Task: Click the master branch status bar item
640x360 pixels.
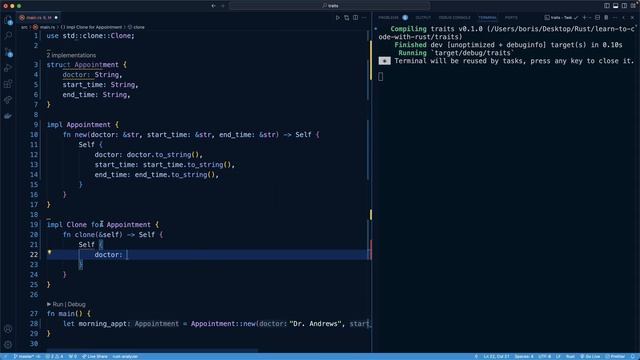Action: point(27,356)
